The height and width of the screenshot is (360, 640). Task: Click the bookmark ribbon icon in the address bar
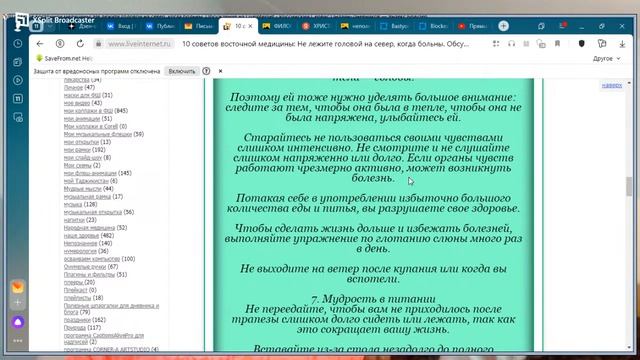(x=557, y=44)
